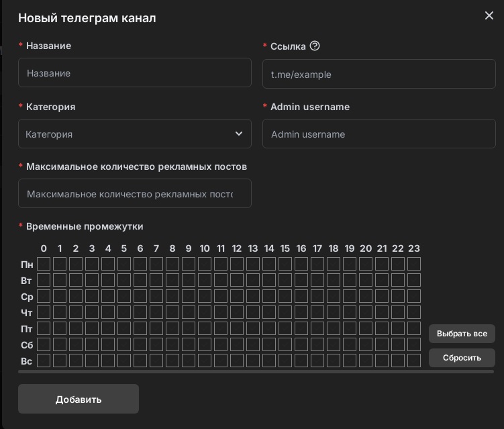This screenshot has height=429, width=504.
Task: Enable the Ср hour 23 time slot
Action: [x=414, y=296]
